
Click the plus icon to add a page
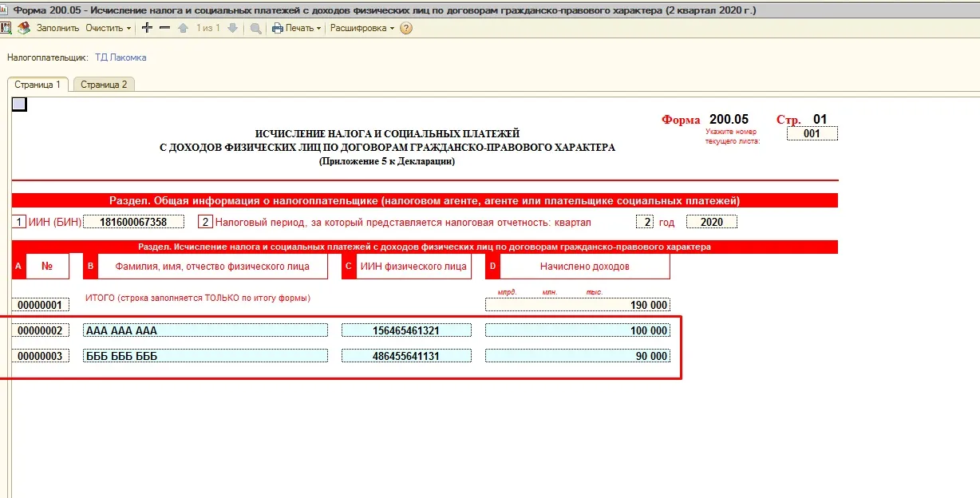(147, 28)
